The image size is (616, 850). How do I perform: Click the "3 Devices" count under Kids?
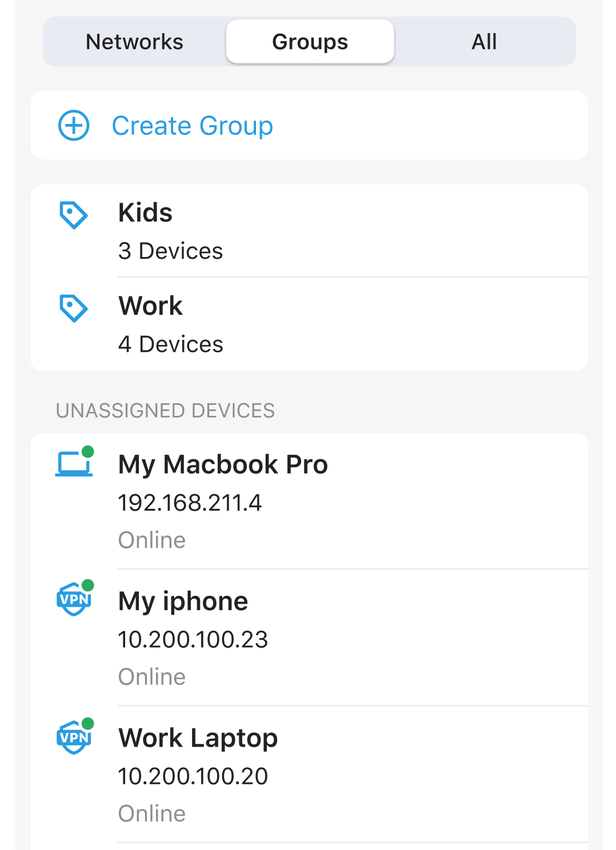point(170,251)
